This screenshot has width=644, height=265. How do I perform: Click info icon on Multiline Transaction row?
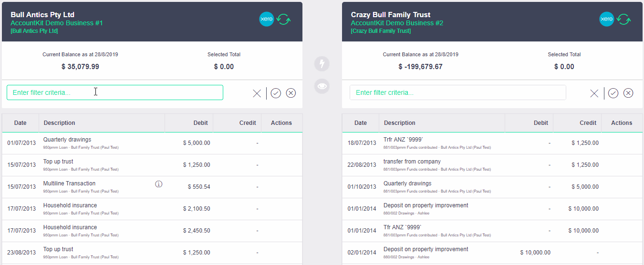(x=159, y=184)
